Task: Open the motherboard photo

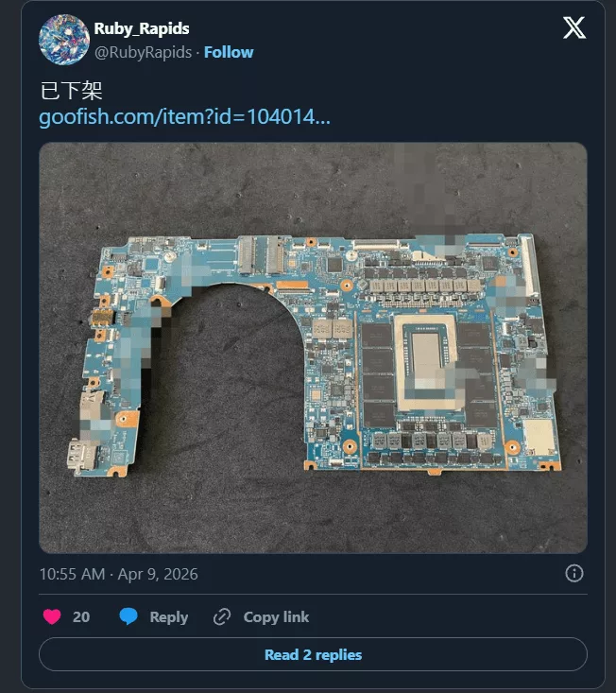Action: point(313,348)
